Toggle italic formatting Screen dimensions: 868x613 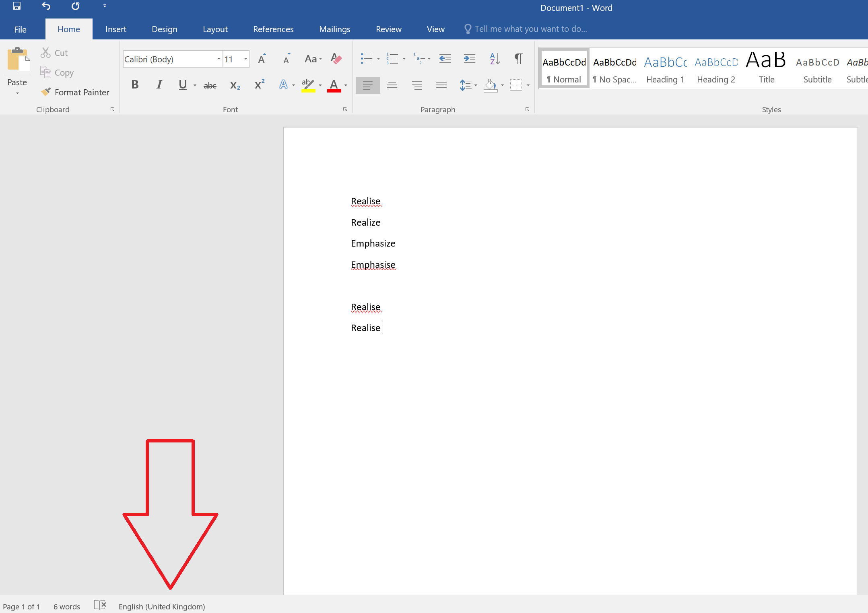159,84
